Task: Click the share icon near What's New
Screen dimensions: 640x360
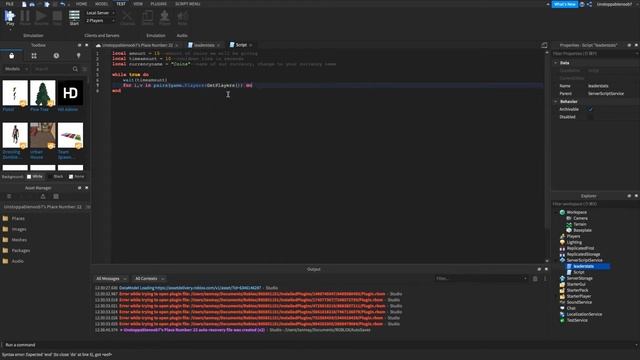Action: click(589, 4)
